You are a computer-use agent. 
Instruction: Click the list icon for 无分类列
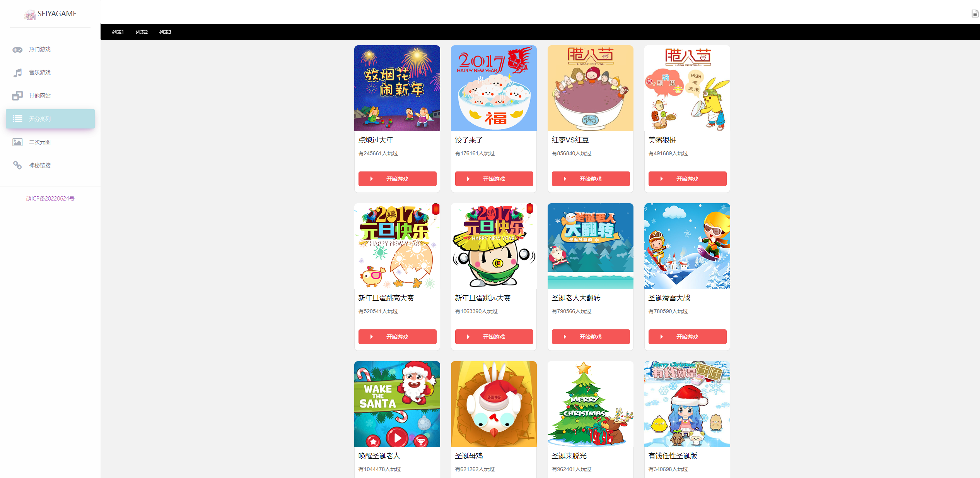tap(17, 119)
